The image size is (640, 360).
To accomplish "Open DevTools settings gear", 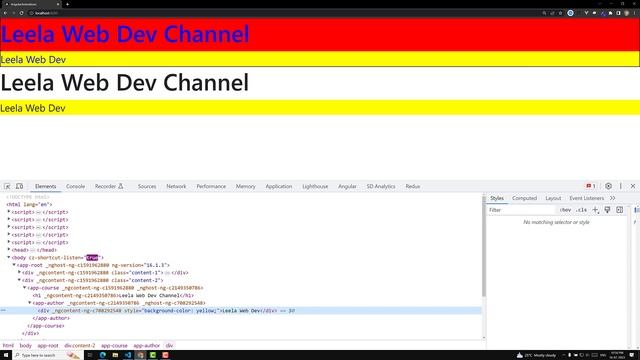I will [x=608, y=186].
